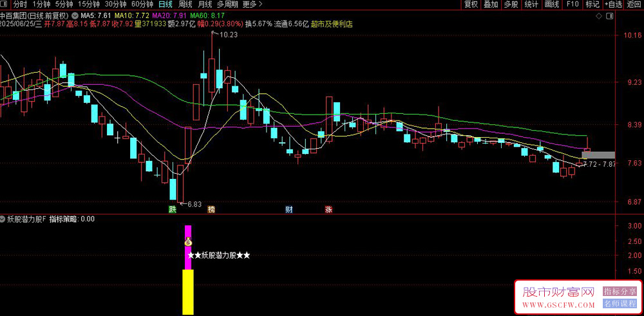644x316 pixels.
Task: Click the +自选 watchlist button
Action: coord(614,5)
